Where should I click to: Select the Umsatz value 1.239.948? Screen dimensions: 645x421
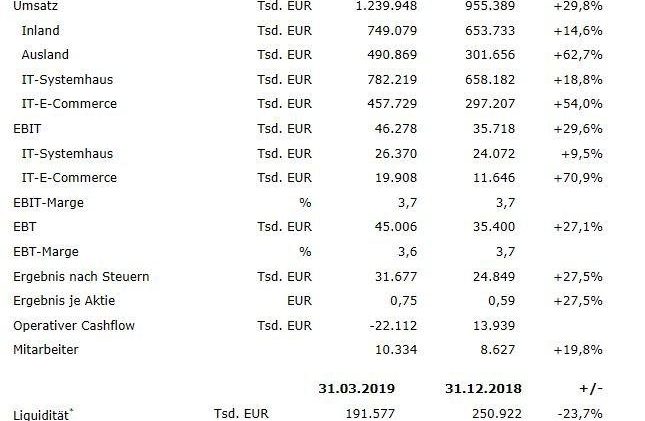[x=386, y=6]
